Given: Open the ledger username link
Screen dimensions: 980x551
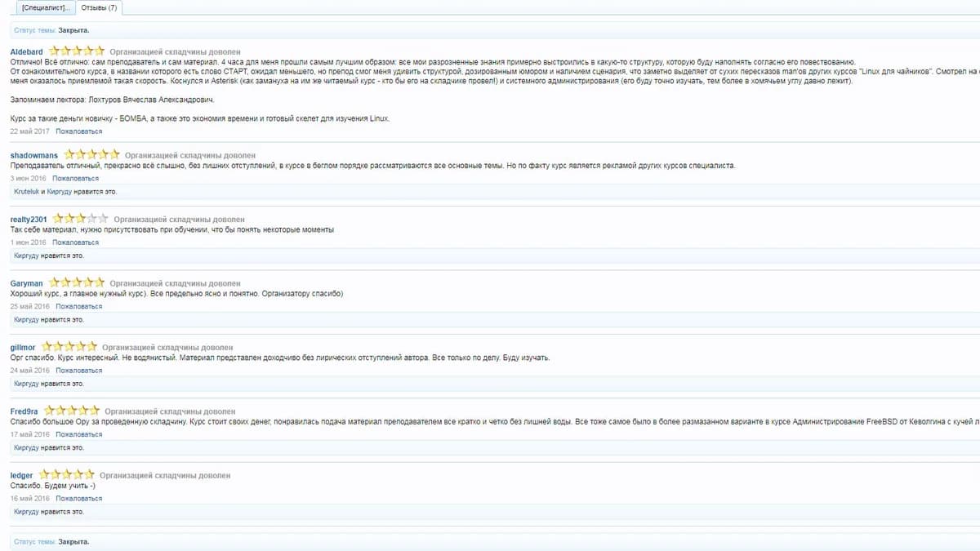Looking at the screenshot, I should pos(22,476).
